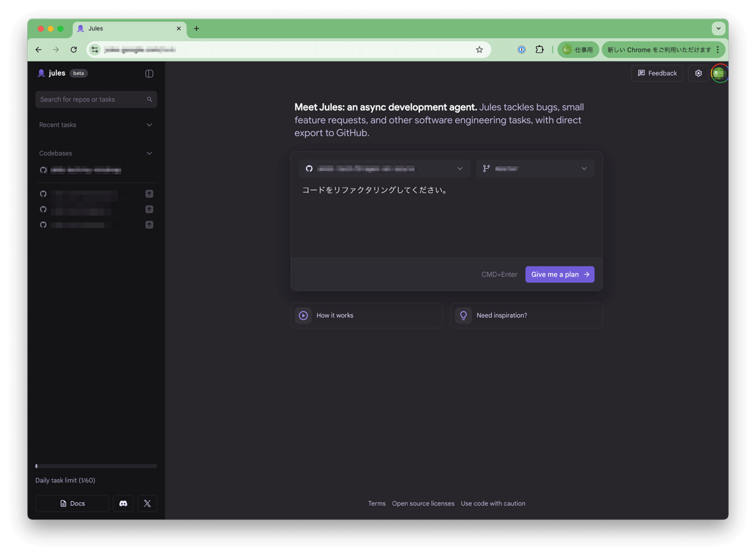Image resolution: width=756 pixels, height=556 pixels.
Task: Click the GitHub icon in the repository selector
Action: coord(309,169)
